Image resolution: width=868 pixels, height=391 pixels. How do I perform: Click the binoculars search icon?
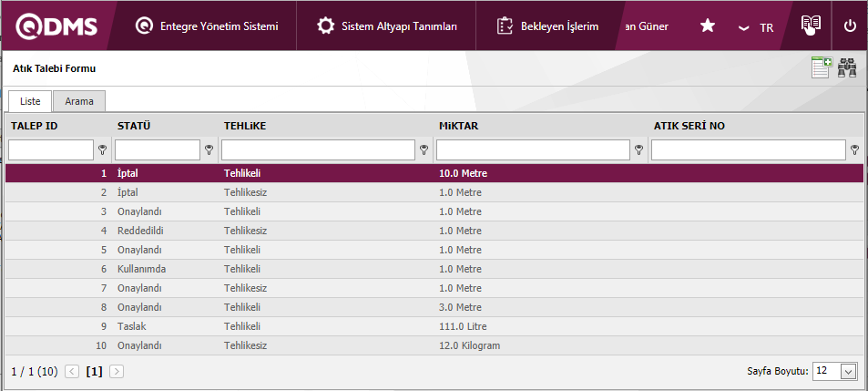pos(847,67)
